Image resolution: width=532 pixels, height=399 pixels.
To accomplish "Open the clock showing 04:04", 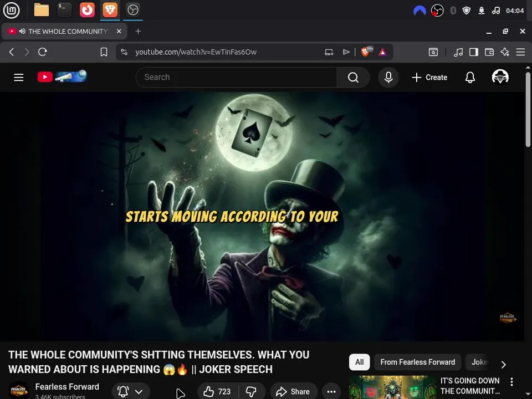I will pos(515,11).
